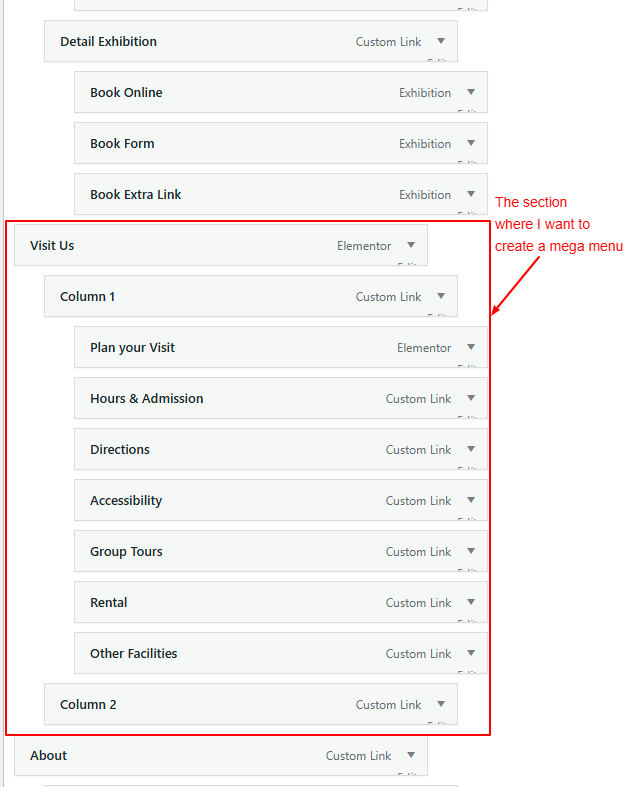
Task: Open Group Tours item settings arrow
Action: click(471, 551)
